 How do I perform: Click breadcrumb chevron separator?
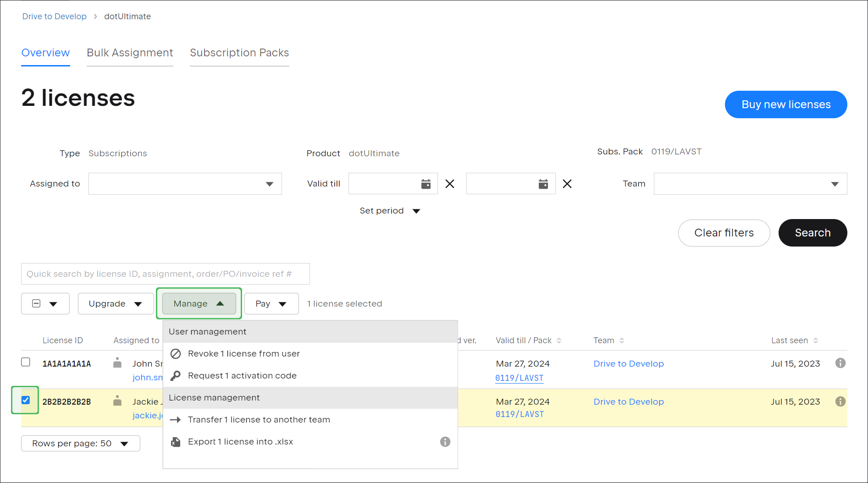95,16
